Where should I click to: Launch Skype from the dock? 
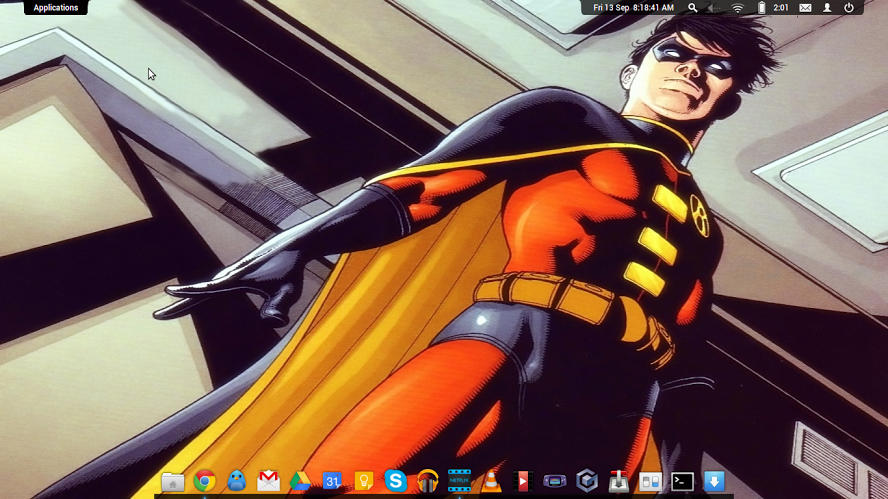tap(395, 481)
